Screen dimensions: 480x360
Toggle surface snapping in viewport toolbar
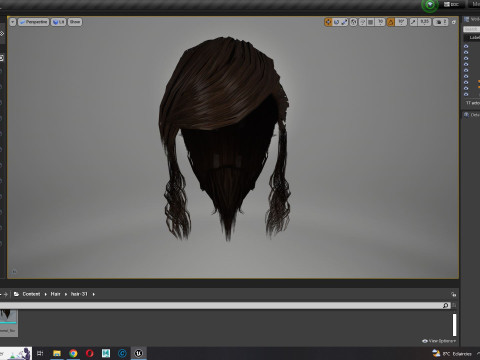pos(362,22)
